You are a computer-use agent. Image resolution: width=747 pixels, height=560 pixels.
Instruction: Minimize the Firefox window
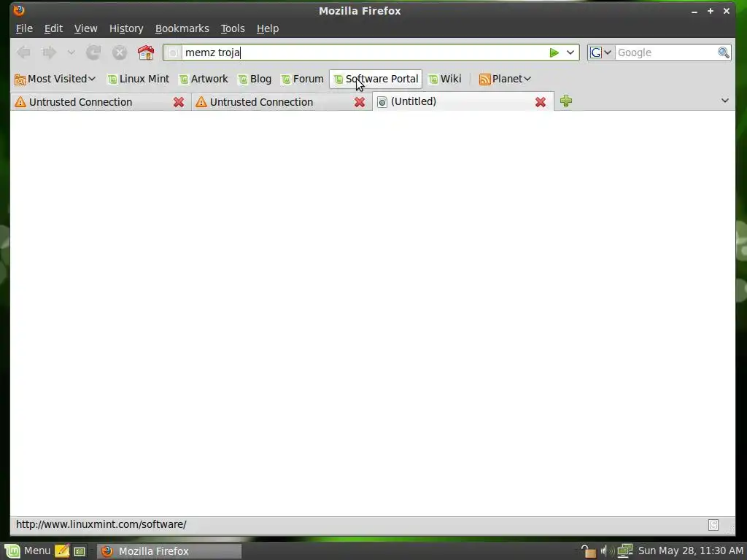pyautogui.click(x=694, y=12)
